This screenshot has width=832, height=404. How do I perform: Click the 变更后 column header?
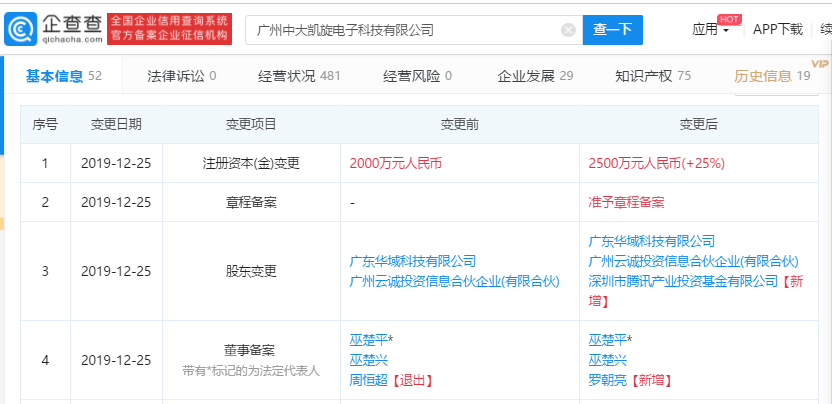(x=699, y=125)
